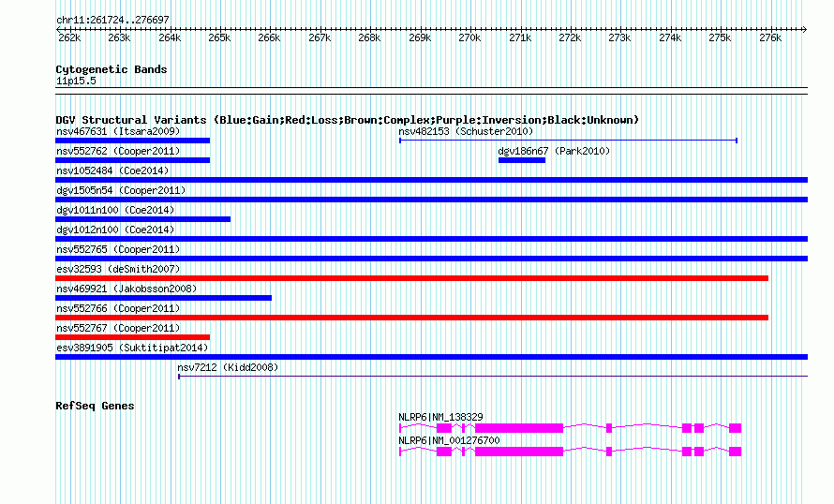Click the 275k ruler mark
This screenshot has width=834, height=504.
point(720,37)
